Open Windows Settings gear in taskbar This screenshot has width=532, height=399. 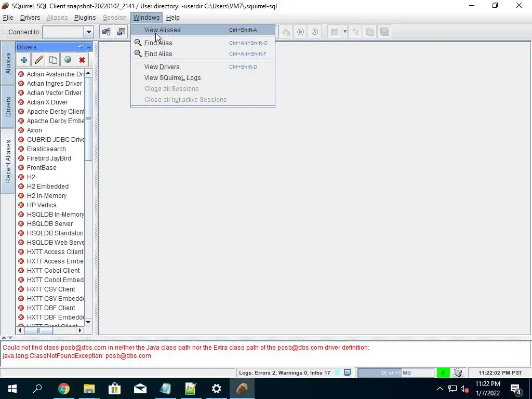(x=217, y=389)
